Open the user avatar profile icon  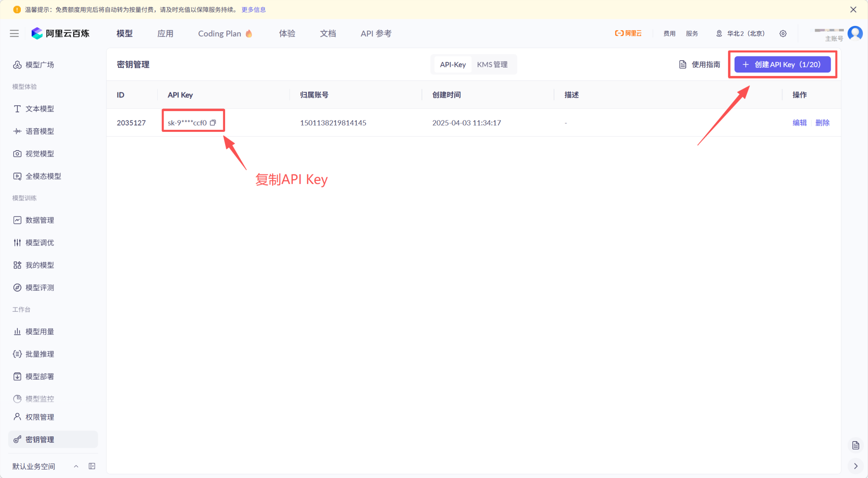(855, 33)
